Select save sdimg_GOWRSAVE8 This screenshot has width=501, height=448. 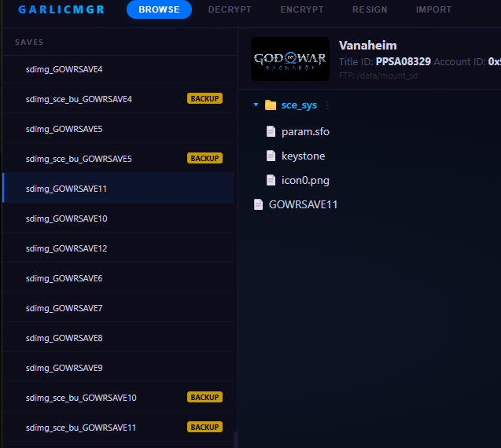[118, 338]
